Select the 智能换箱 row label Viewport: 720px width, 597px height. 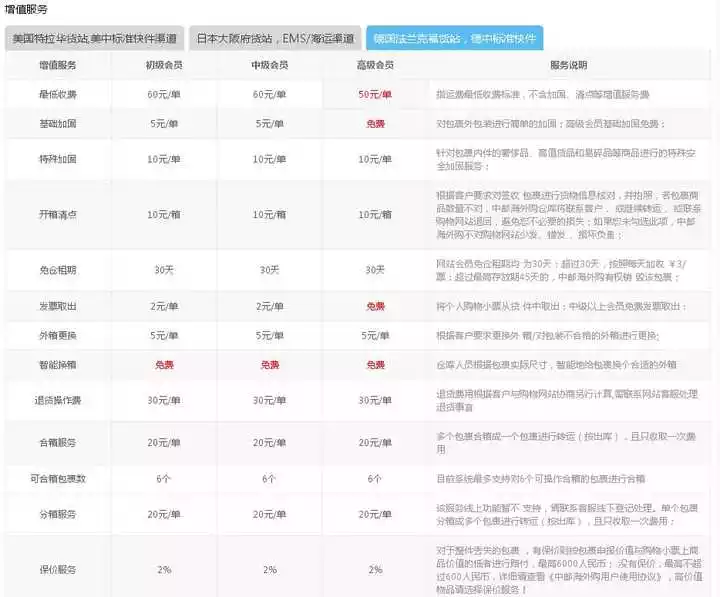[x=57, y=365]
